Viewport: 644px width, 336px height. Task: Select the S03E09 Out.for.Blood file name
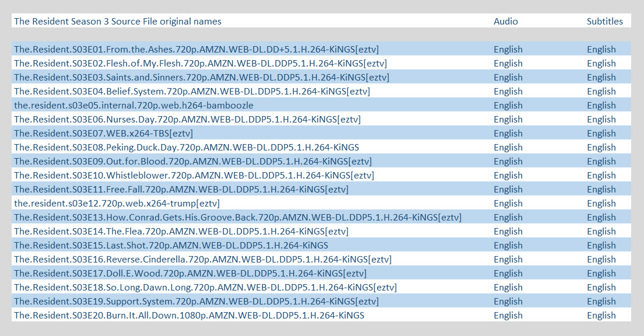coord(193,161)
